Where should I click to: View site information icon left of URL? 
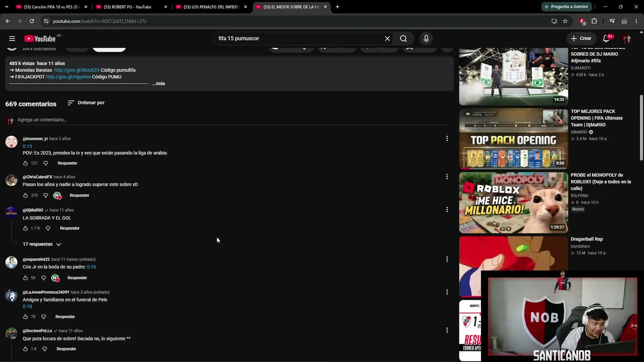coord(46,21)
